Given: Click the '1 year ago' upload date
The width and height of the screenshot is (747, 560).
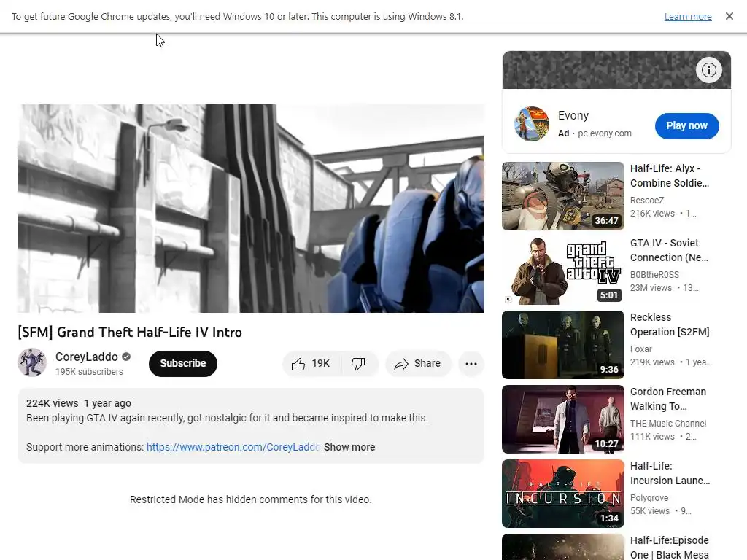Looking at the screenshot, I should coord(108,403).
